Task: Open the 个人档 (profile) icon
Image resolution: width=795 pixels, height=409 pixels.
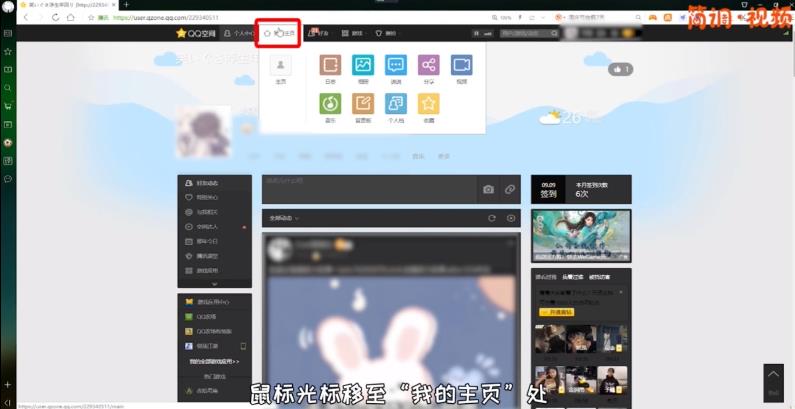Action: (x=395, y=103)
